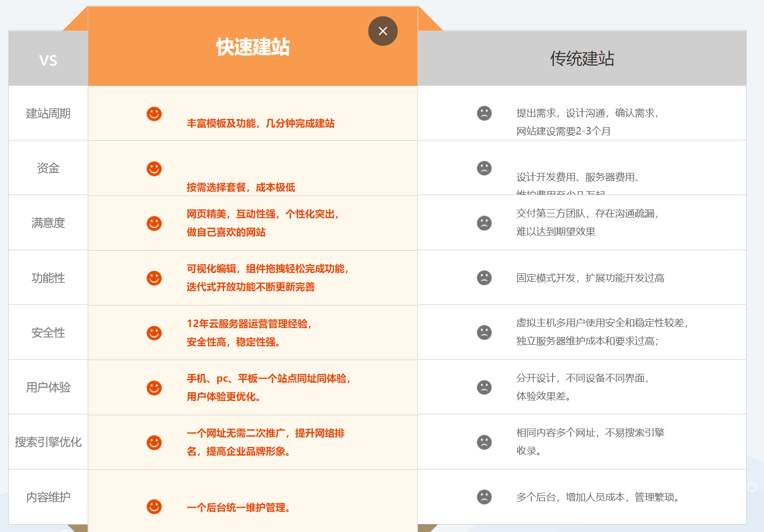Screen dimensions: 764x532
Task: Click the gray sad face in 建站周期 row
Action: 484,113
